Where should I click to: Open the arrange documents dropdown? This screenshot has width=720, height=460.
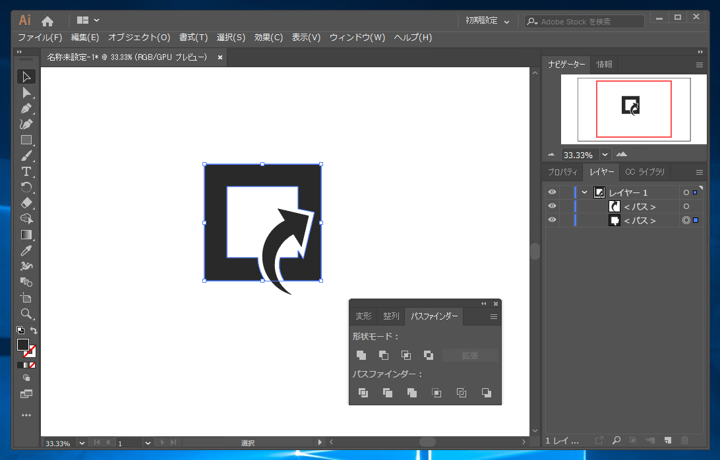pyautogui.click(x=88, y=20)
